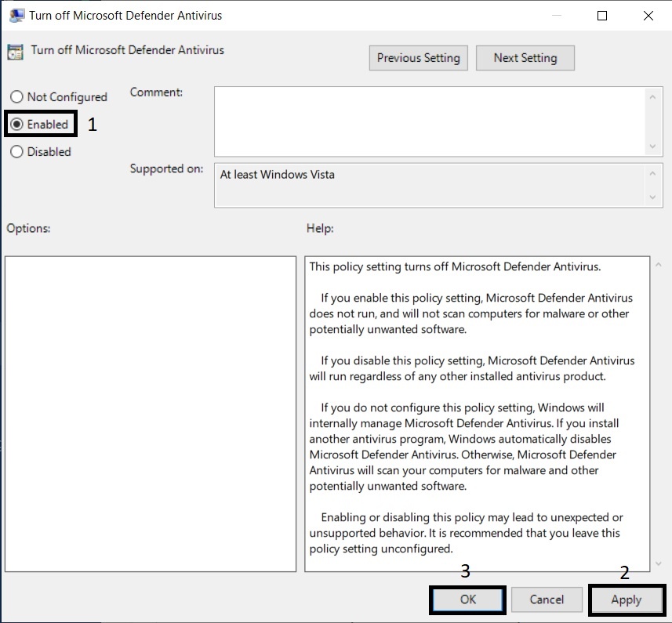
Task: Click Help pane scroll down arrow
Action: (x=659, y=564)
